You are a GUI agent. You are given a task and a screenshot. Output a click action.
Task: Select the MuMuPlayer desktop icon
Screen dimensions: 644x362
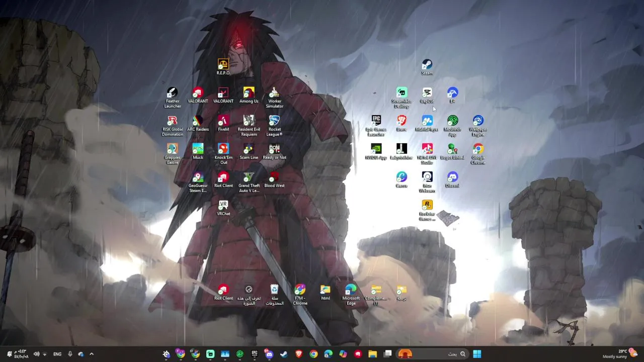(427, 123)
